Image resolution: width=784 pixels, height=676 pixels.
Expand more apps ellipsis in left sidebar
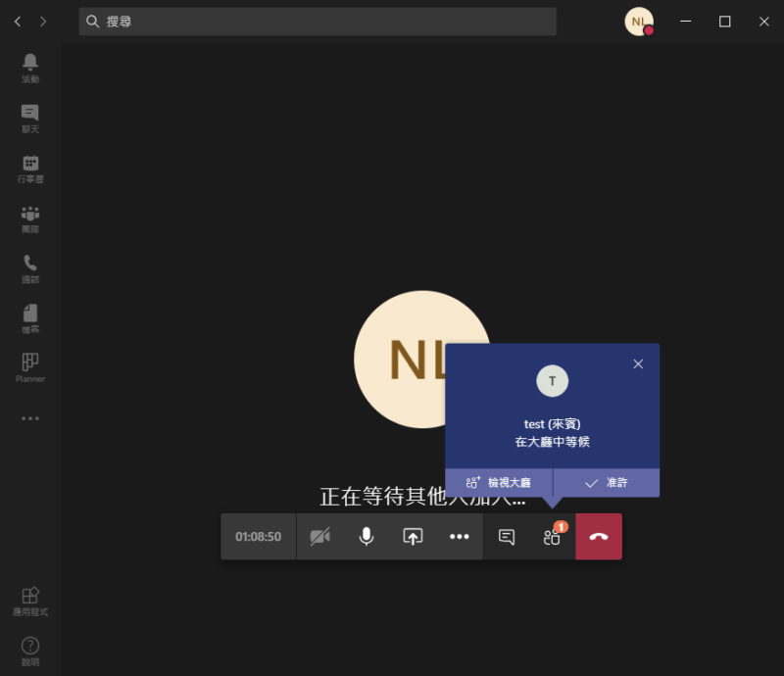(x=30, y=418)
